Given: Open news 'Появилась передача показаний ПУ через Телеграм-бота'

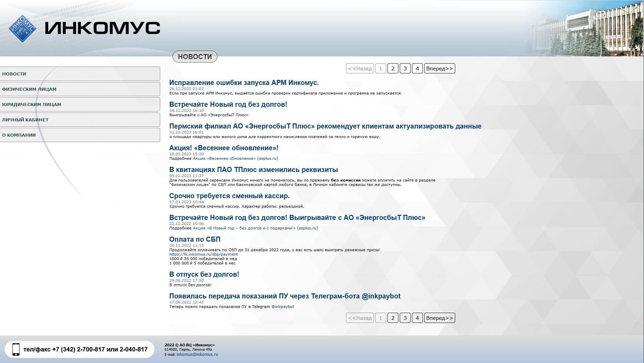Looking at the screenshot, I should click(x=285, y=296).
